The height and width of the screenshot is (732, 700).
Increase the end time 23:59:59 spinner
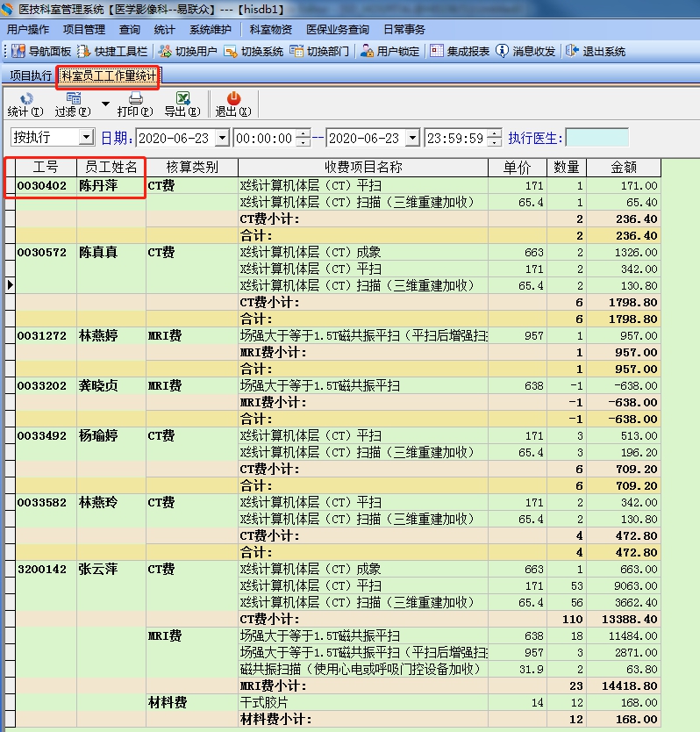[x=495, y=133]
